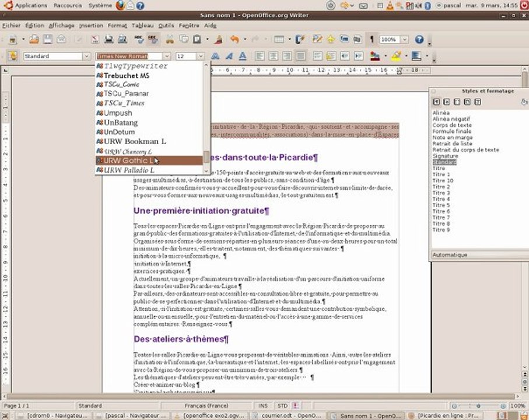Apply underline formatting

pos(243,56)
